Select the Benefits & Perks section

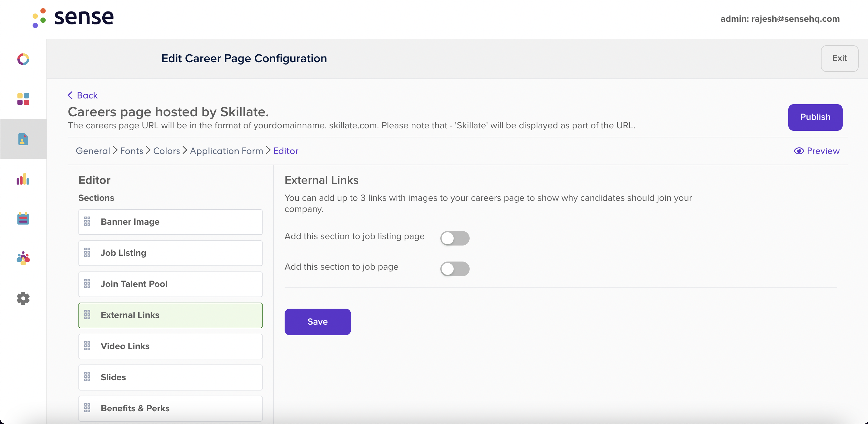coord(170,408)
